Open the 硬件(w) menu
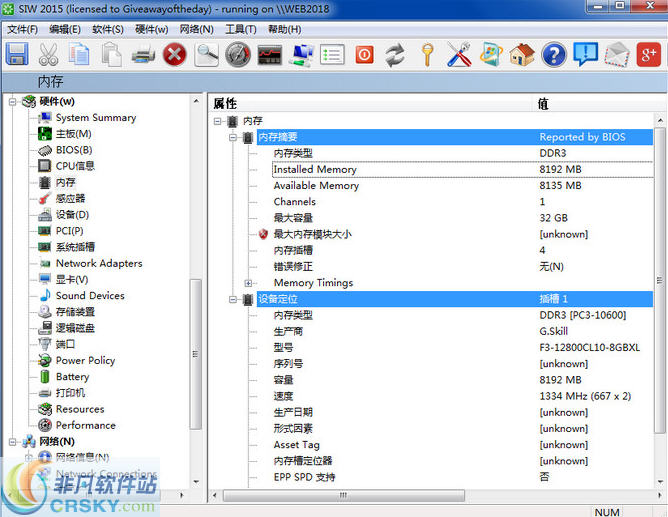Viewport: 668px width, 517px height. point(152,29)
